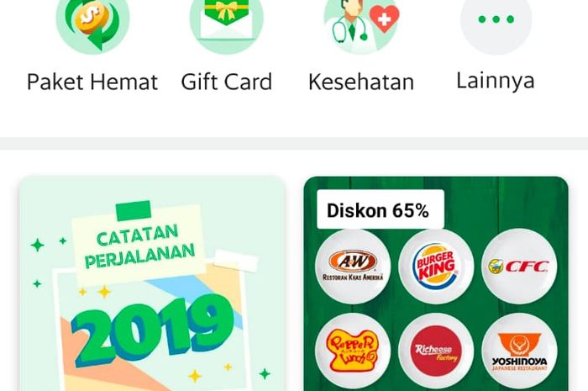
Task: Click the Gift Card text label
Action: click(x=227, y=82)
